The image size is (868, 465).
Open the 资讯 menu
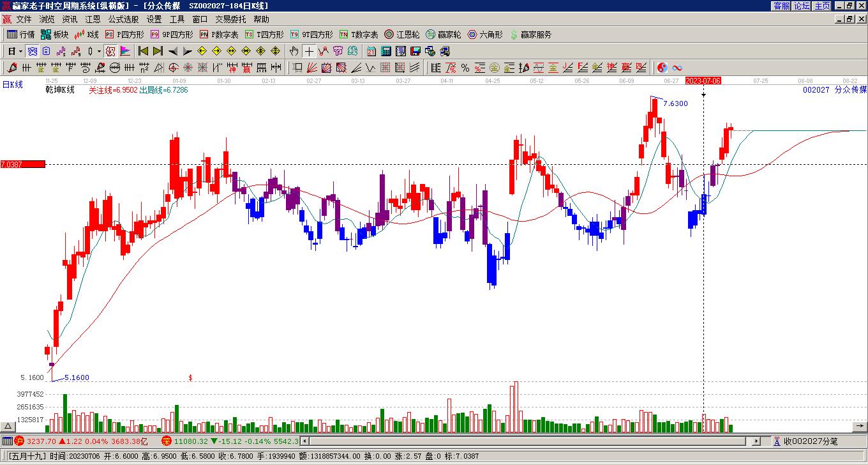point(70,20)
